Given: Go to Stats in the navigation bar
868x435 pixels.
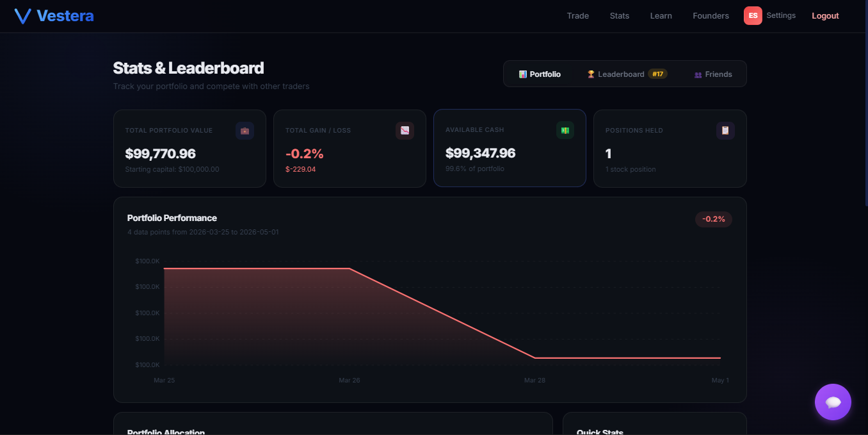Looking at the screenshot, I should pyautogui.click(x=619, y=16).
